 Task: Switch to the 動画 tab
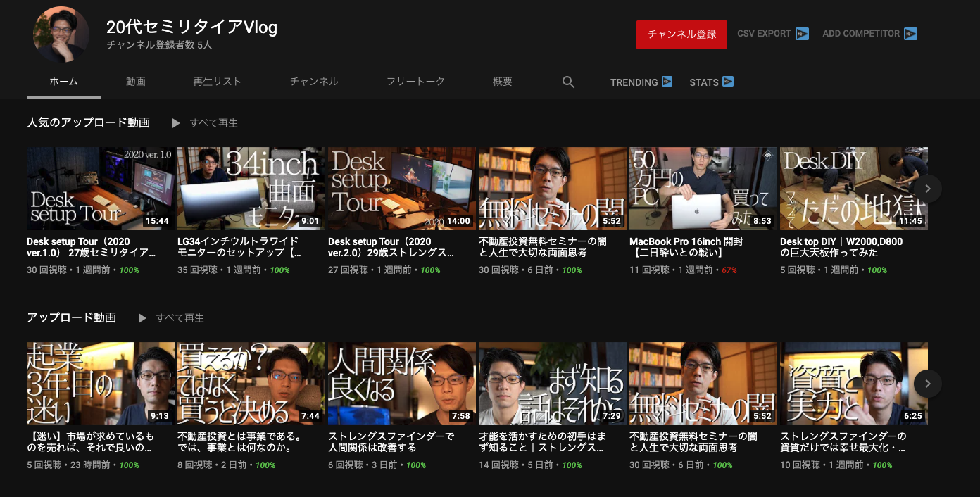(x=136, y=82)
